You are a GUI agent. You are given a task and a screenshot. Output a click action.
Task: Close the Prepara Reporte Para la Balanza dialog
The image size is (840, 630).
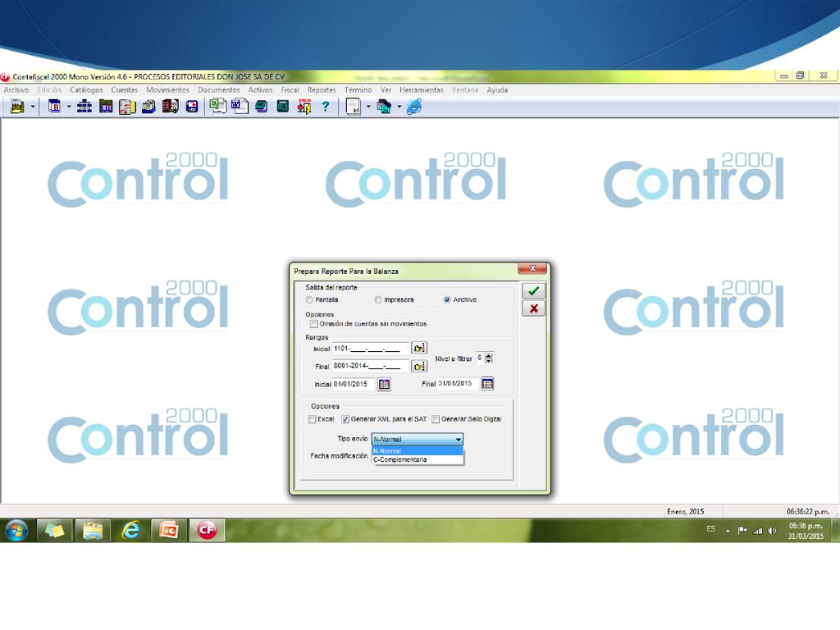point(533,268)
